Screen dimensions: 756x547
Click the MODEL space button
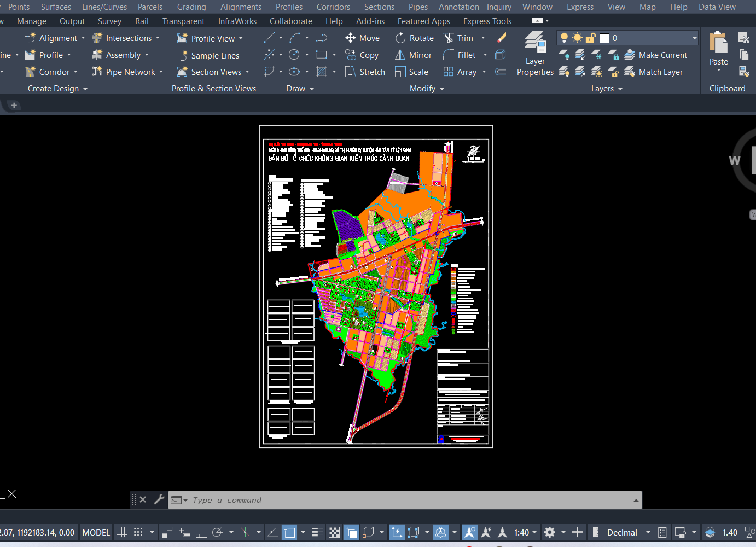point(96,532)
